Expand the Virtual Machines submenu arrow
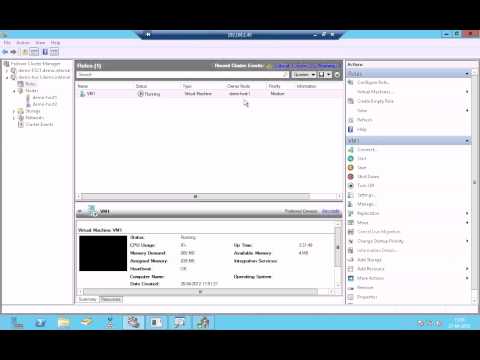Screen dimensions: 480x360 click(x=467, y=92)
